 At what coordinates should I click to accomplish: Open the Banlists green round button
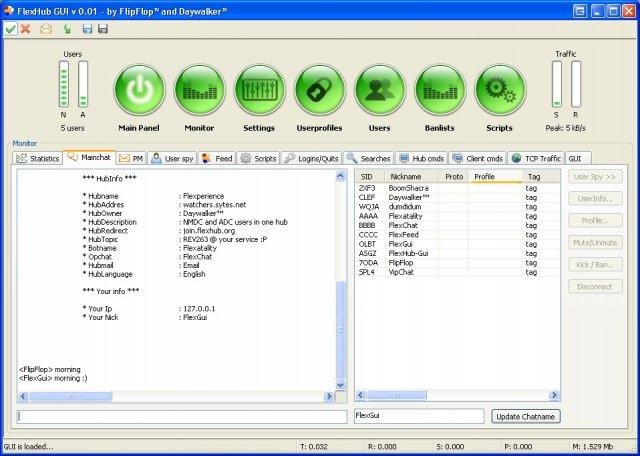click(x=440, y=90)
